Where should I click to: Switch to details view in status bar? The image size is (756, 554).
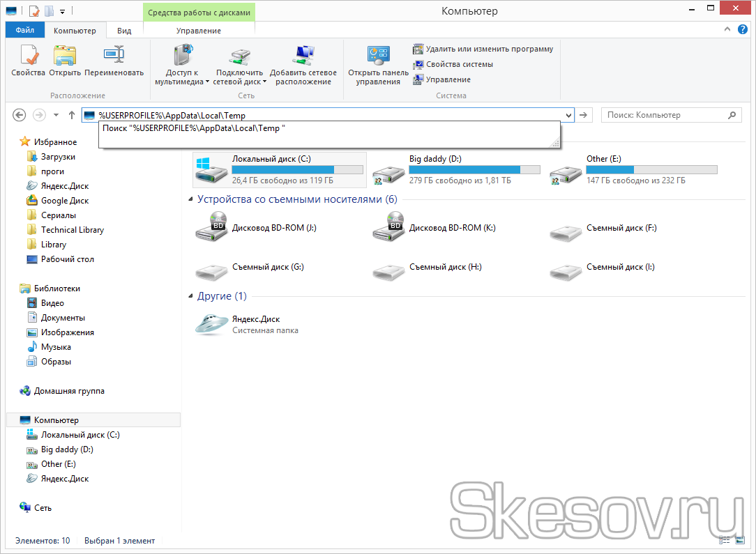724,539
